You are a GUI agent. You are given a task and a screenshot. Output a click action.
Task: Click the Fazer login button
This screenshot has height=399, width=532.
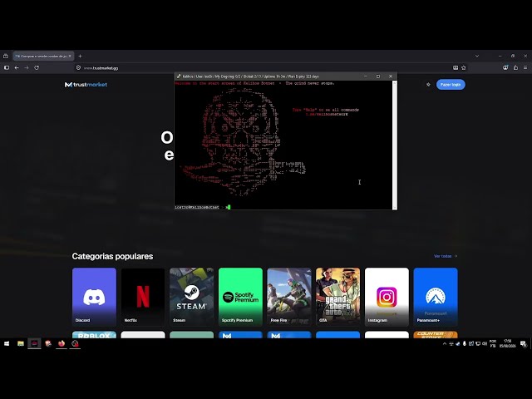[x=451, y=85]
